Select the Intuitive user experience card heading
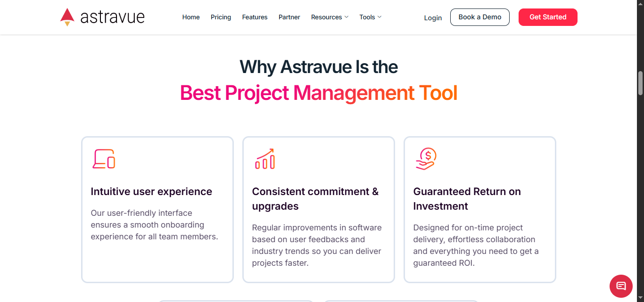The width and height of the screenshot is (644, 302). coord(151,192)
